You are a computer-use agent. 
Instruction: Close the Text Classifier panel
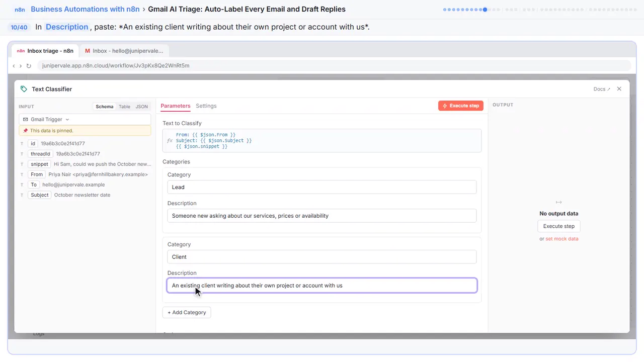coord(619,89)
